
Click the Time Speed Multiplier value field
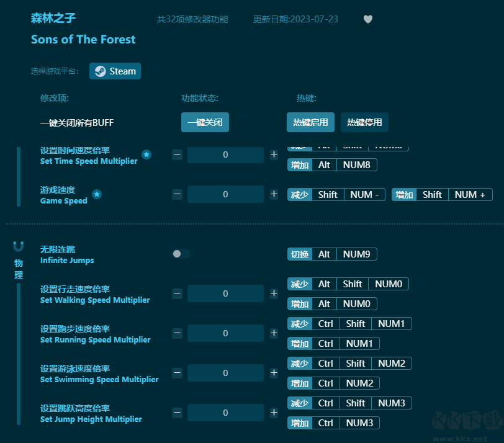tap(226, 154)
